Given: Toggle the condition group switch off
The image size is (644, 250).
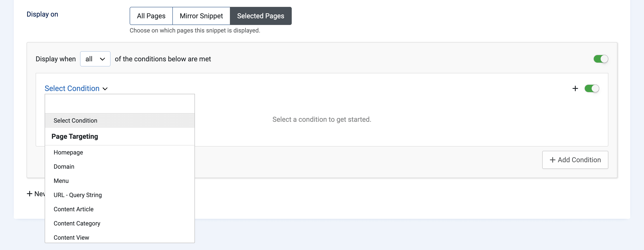Looking at the screenshot, I should [600, 59].
